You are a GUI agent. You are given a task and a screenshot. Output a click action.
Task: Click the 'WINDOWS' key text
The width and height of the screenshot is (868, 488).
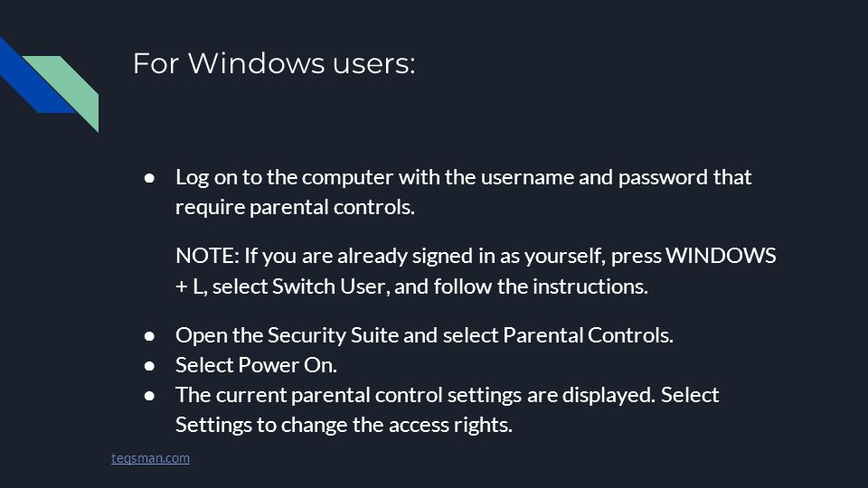tap(721, 256)
